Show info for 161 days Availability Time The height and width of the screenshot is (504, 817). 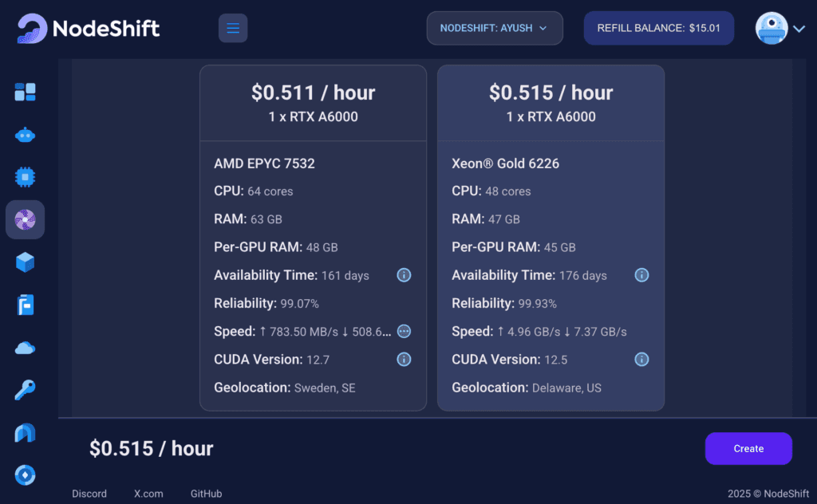click(404, 275)
